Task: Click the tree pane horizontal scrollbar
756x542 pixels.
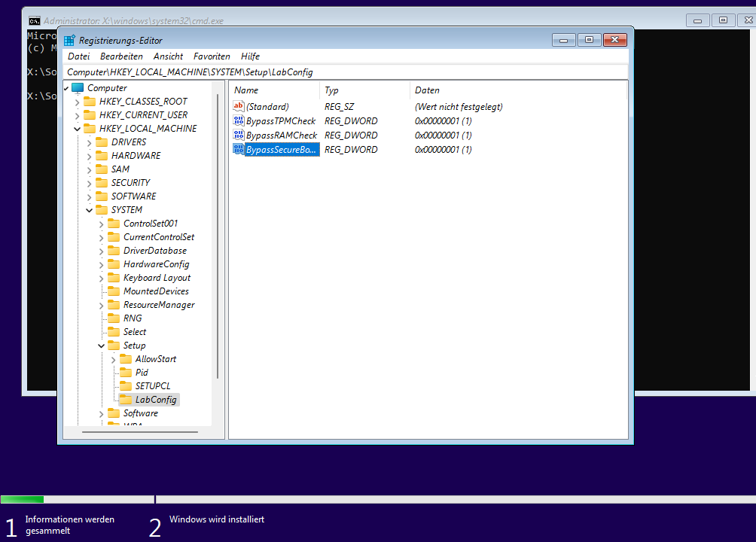Action: (x=140, y=432)
